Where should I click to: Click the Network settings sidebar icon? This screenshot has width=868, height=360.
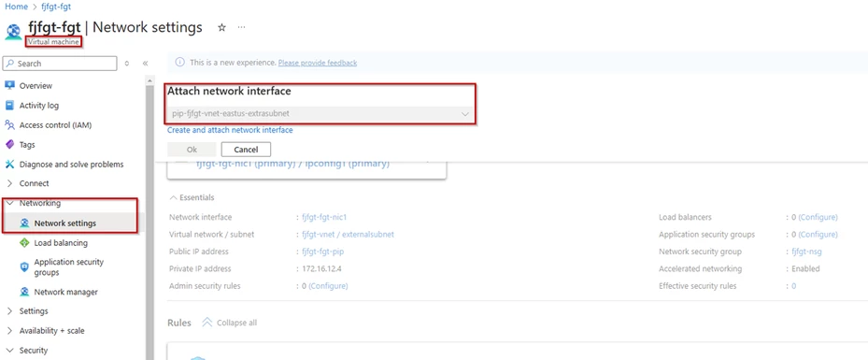pos(24,223)
